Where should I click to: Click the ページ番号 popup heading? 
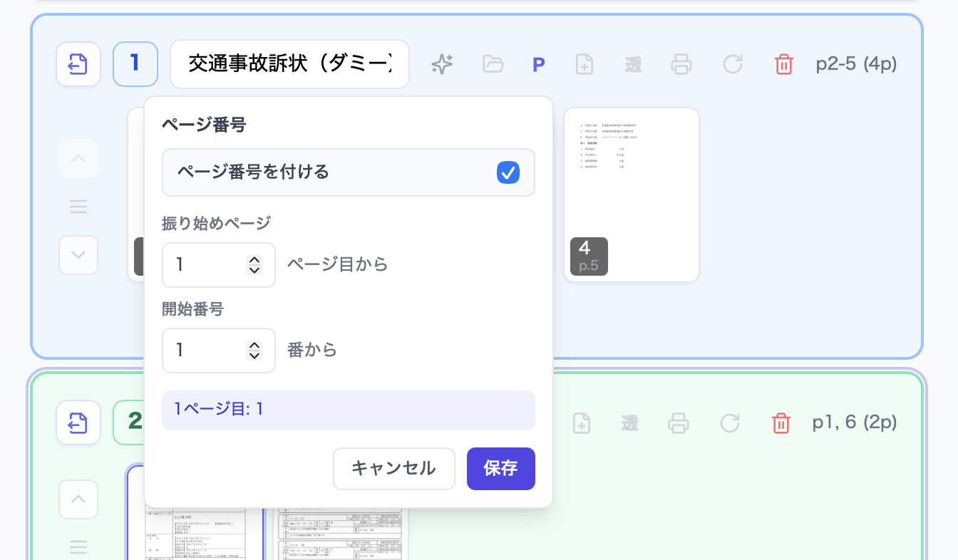coord(204,125)
